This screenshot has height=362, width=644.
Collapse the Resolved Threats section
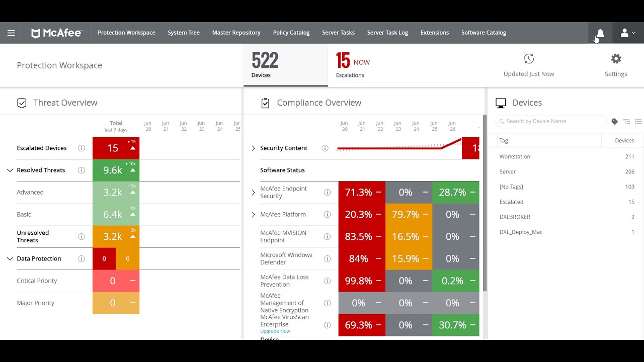(x=10, y=170)
